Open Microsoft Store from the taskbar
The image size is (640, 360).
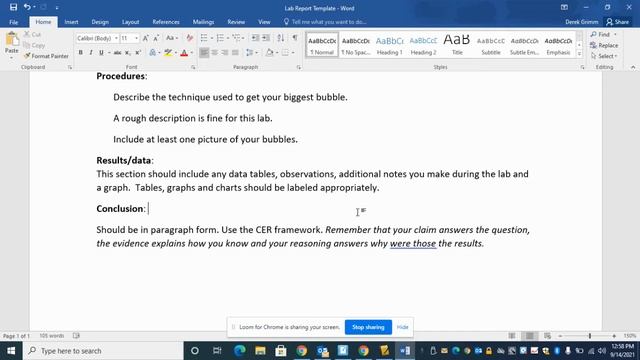click(281, 351)
